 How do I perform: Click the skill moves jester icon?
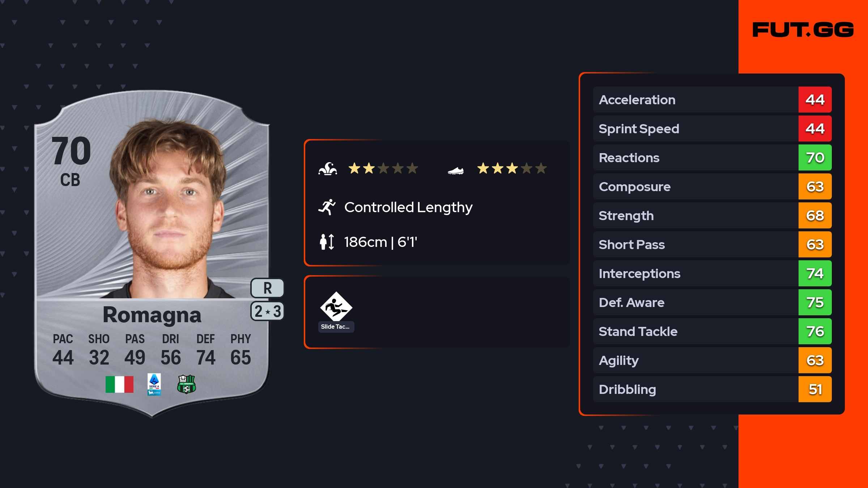tap(328, 169)
